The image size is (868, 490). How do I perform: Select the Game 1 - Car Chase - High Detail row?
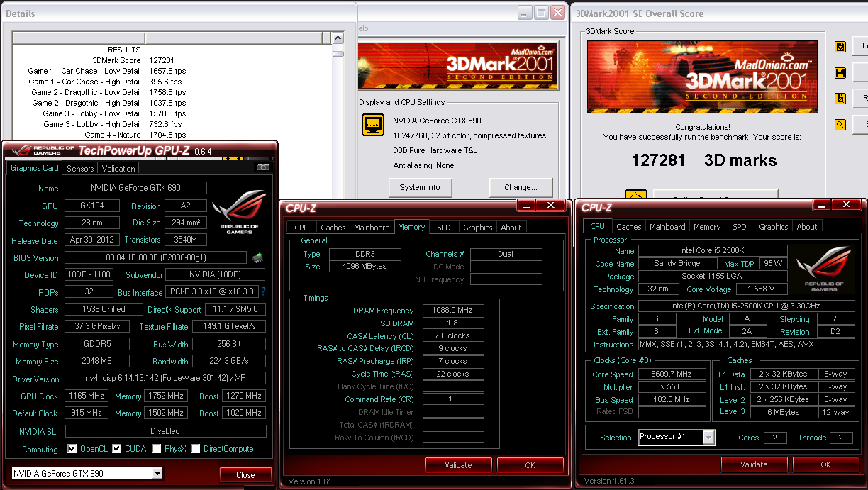[172, 82]
